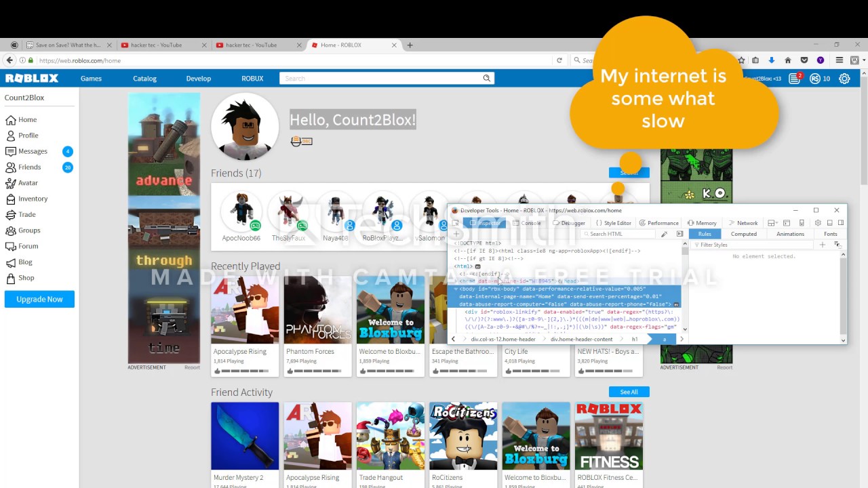The image size is (868, 488).
Task: Open the Network tab
Action: tap(742, 223)
